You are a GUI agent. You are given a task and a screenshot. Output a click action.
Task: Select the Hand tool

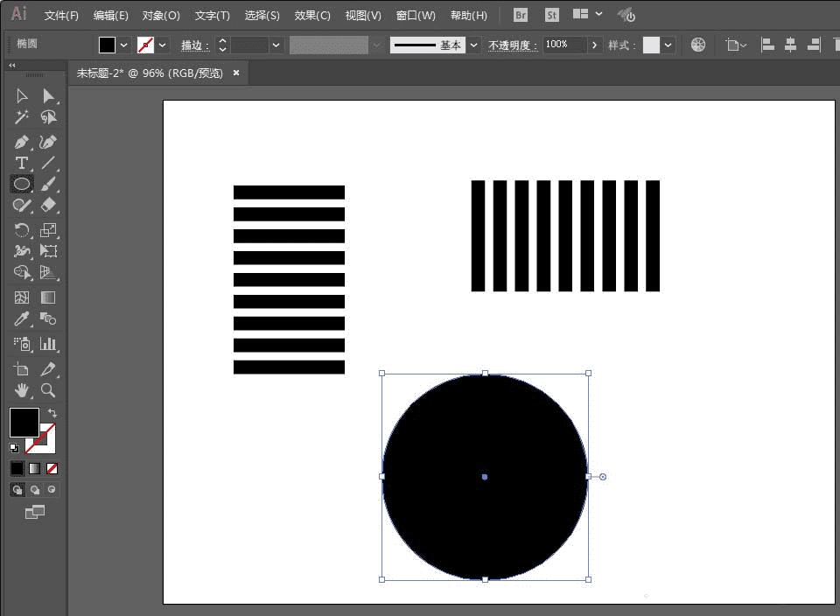(22, 390)
